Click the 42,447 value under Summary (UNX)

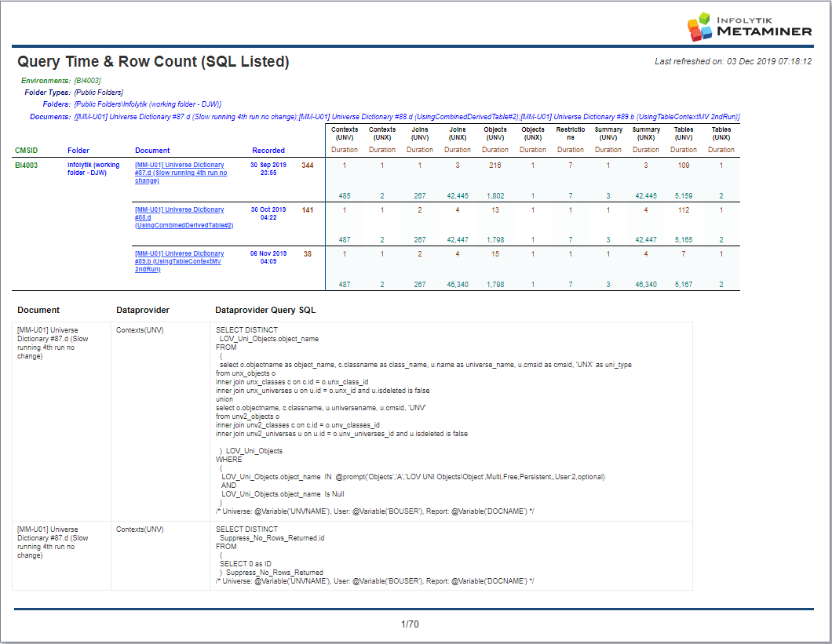coord(646,240)
